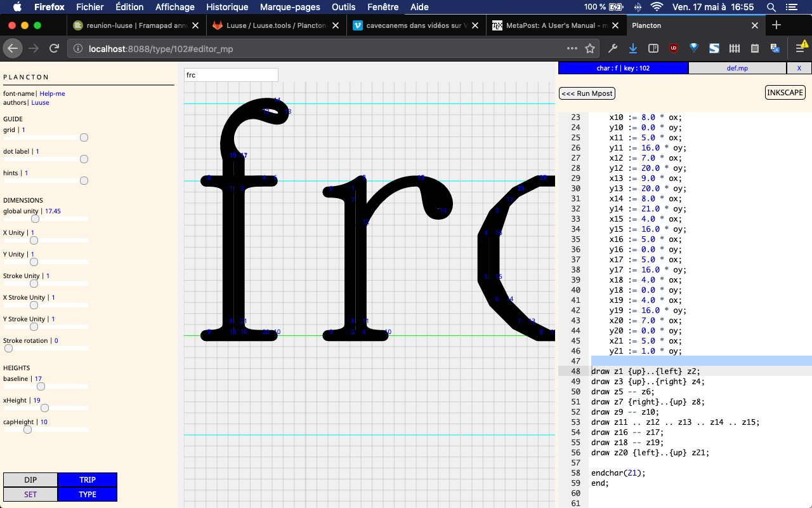Toggle the Firefox sidebar panel icon

click(x=653, y=48)
